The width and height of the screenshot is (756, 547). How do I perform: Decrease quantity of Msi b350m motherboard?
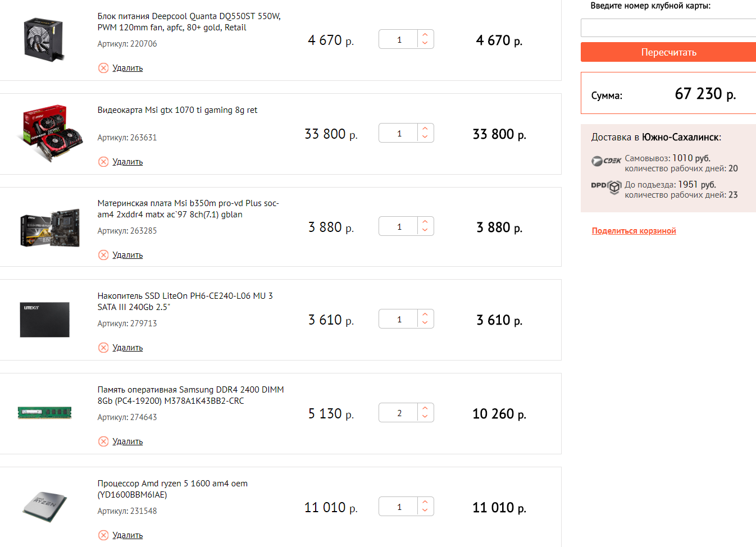pos(425,230)
